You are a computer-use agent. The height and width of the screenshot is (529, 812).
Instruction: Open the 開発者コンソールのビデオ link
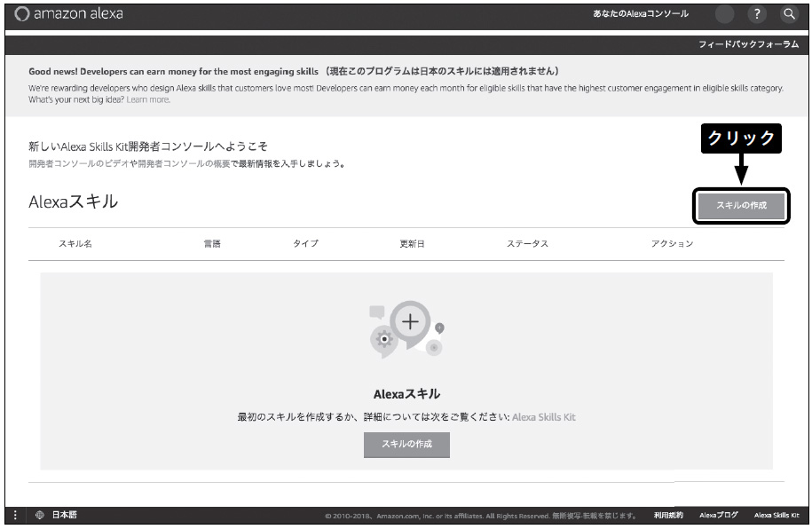coord(79,163)
